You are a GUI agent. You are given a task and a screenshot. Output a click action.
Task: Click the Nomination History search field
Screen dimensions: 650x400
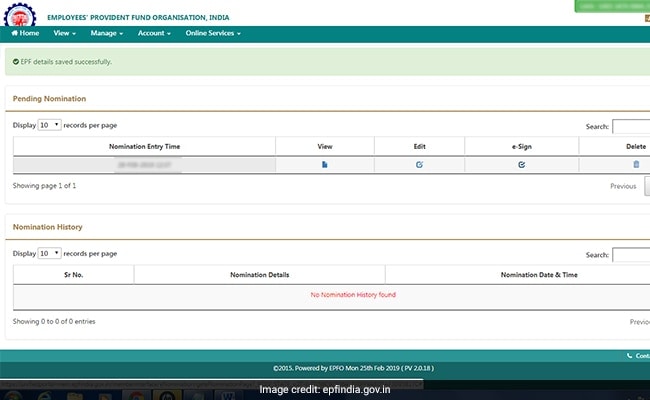[x=631, y=255]
